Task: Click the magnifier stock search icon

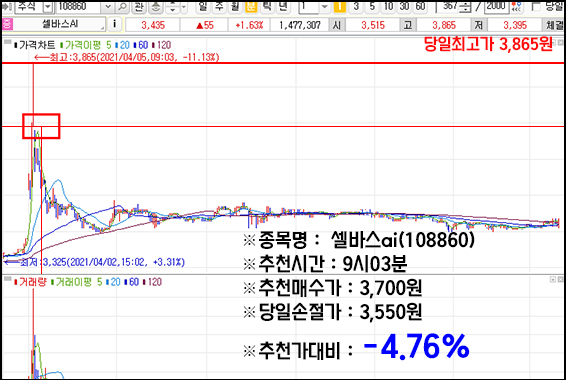Action: tap(123, 6)
